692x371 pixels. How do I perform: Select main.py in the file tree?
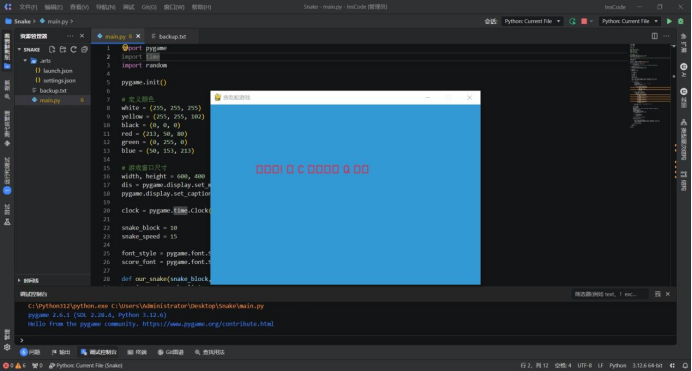coord(49,101)
